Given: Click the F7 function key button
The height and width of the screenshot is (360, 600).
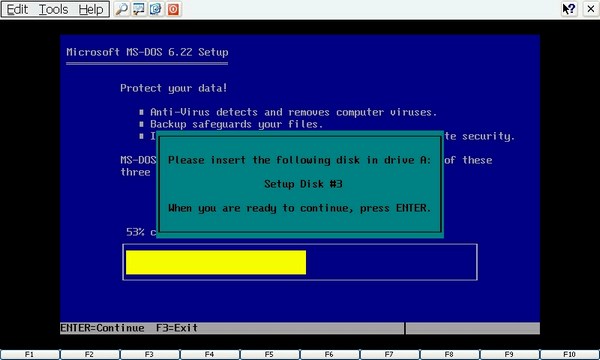Looking at the screenshot, I should click(390, 355).
